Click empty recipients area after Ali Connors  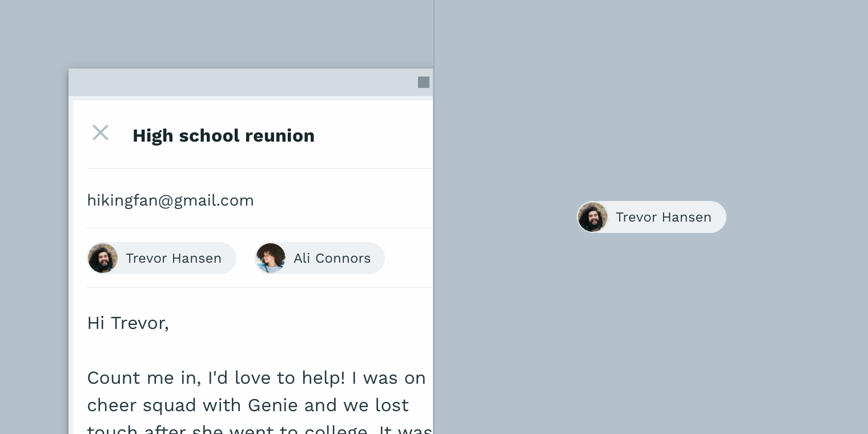pyautogui.click(x=408, y=258)
